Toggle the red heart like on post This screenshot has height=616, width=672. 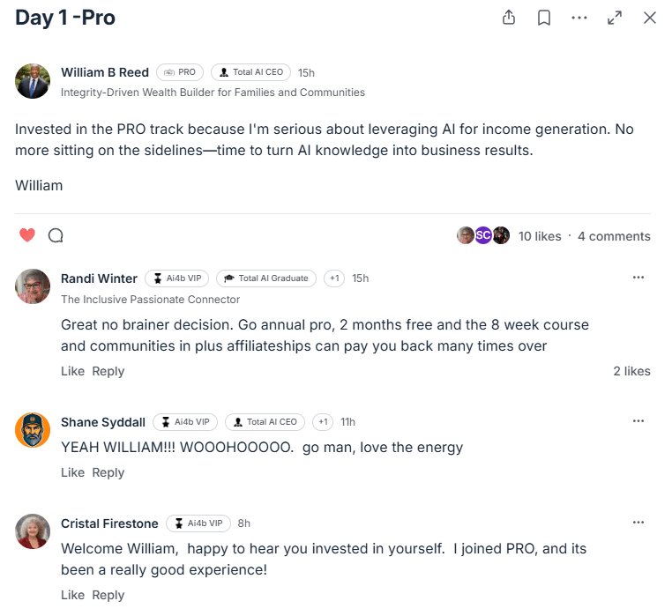27,235
